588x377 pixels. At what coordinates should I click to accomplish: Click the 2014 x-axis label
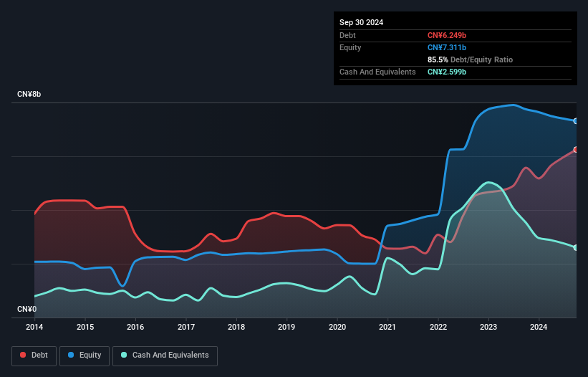click(34, 327)
